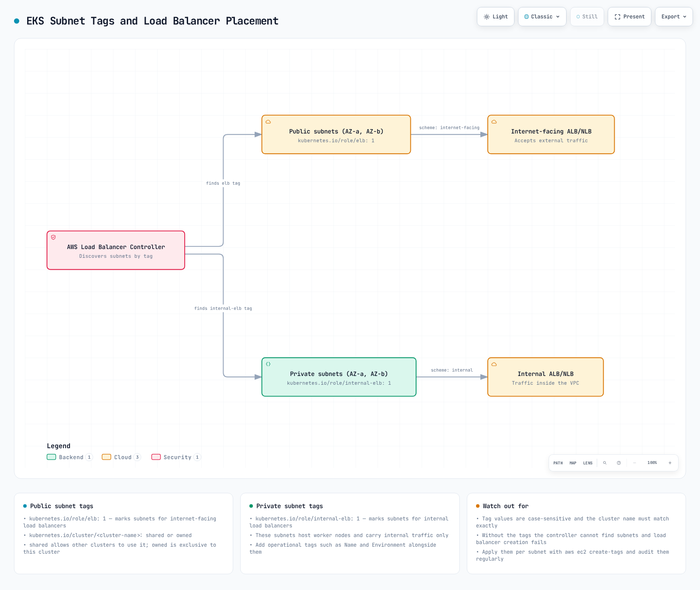Click cloud icon on Internal ALB/NLB node

click(x=494, y=364)
